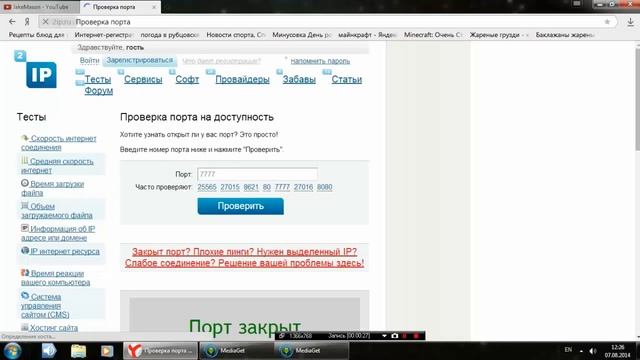Screen dimensions: 640x360
Task: Open the Windows Start orb
Action: pos(12,351)
